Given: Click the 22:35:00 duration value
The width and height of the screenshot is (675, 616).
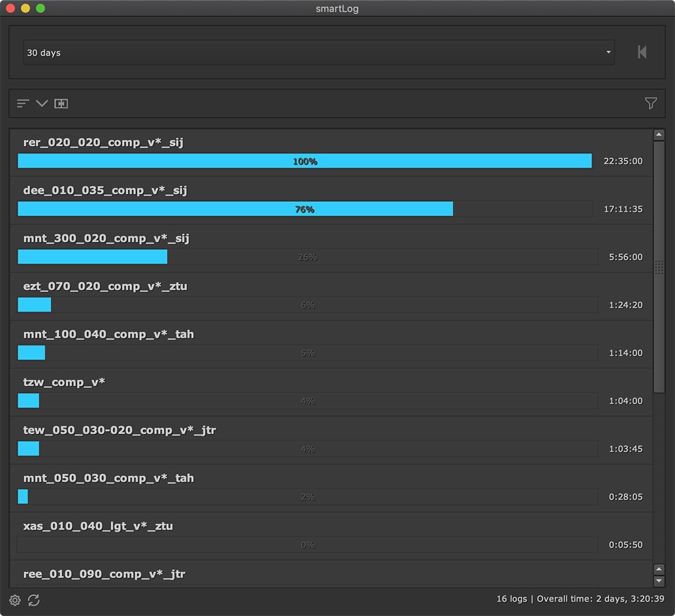Looking at the screenshot, I should 622,161.
